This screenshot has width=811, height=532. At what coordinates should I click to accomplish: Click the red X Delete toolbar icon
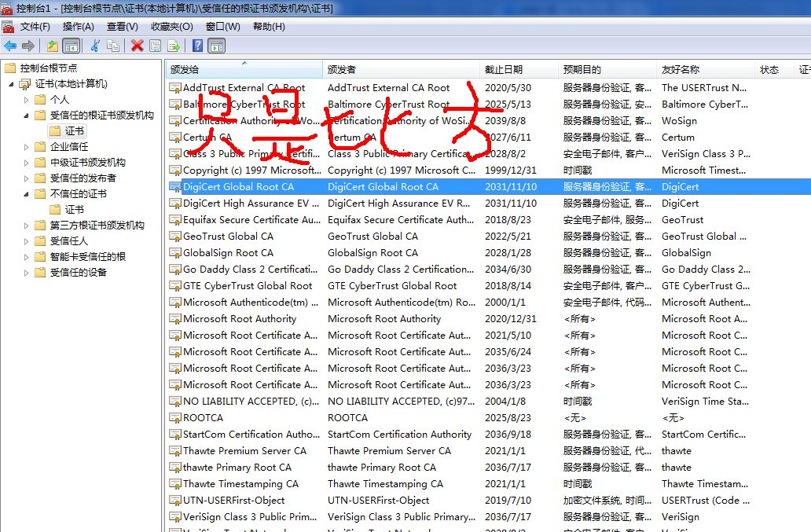(x=137, y=46)
